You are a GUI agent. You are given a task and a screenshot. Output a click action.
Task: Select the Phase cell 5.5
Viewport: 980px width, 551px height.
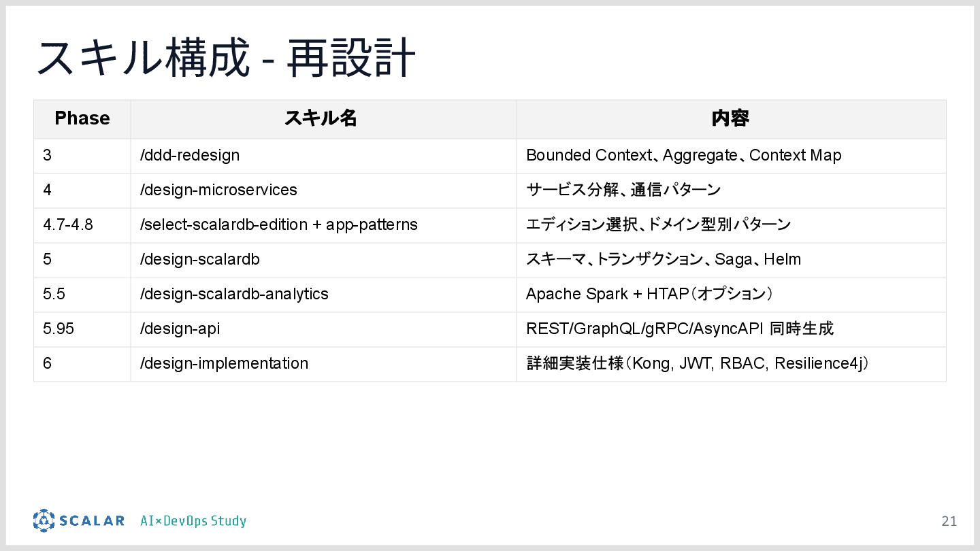[82, 295]
